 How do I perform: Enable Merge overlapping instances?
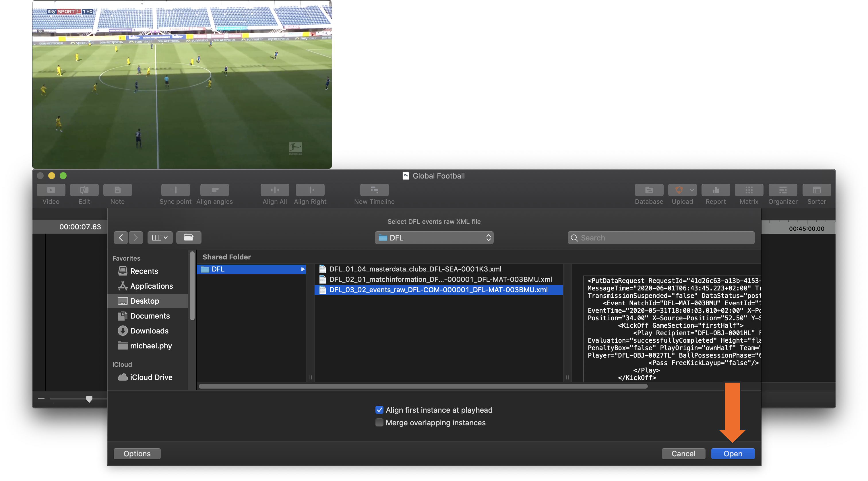tap(379, 422)
